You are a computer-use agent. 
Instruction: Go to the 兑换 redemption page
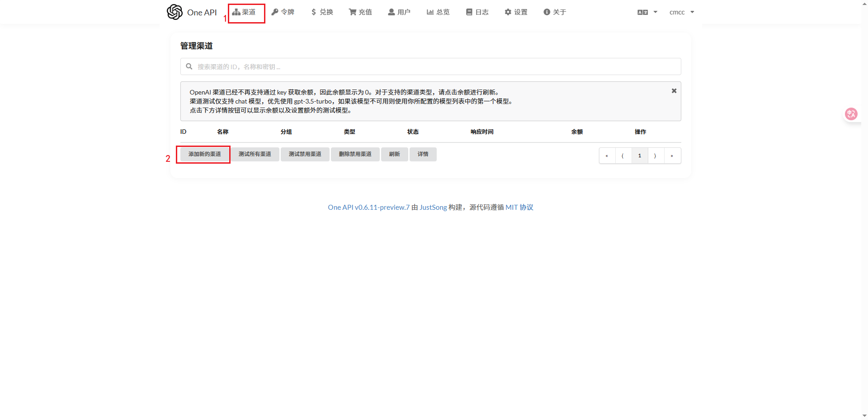click(x=322, y=12)
